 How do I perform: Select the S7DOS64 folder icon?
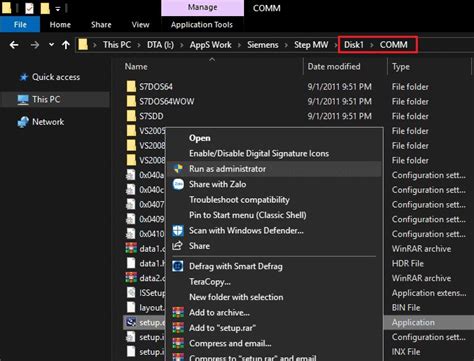pyautogui.click(x=131, y=87)
